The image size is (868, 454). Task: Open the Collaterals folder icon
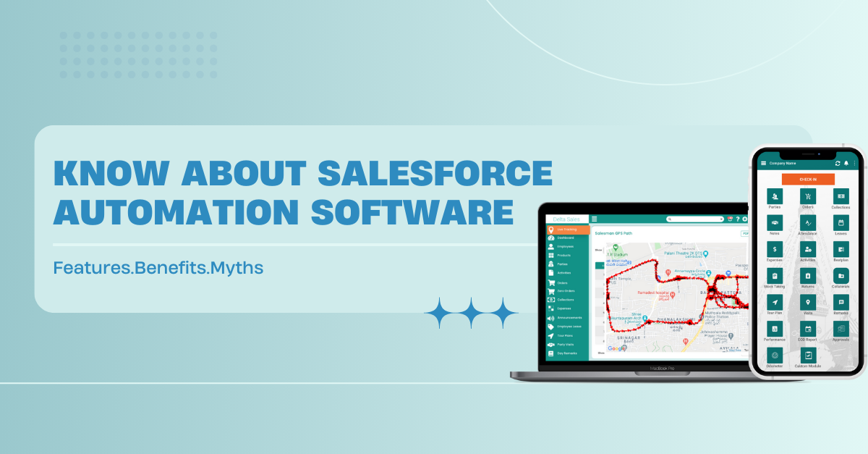(841, 275)
